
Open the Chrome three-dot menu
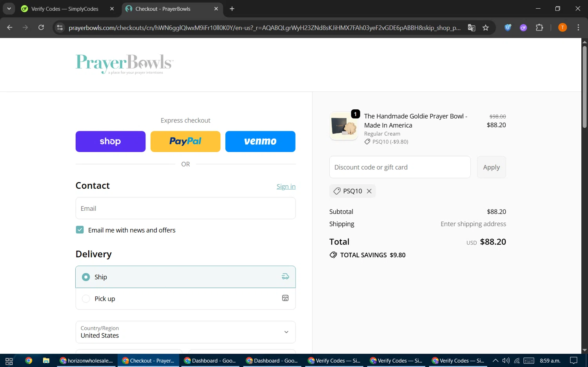[x=578, y=27]
